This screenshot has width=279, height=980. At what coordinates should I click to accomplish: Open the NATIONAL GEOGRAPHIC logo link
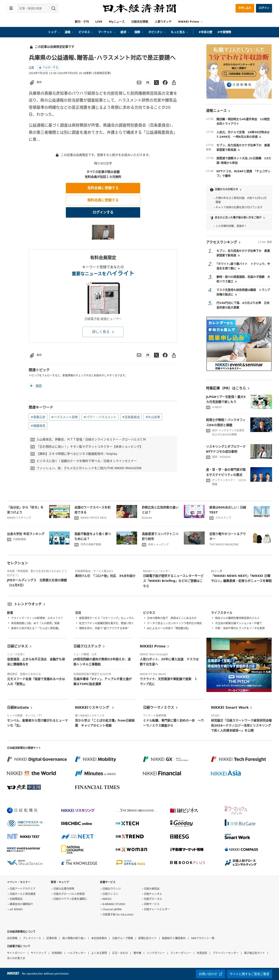pos(73,849)
